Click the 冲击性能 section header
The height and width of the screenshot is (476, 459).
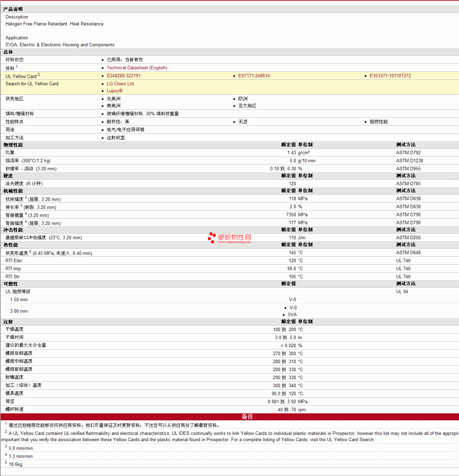[13, 230]
